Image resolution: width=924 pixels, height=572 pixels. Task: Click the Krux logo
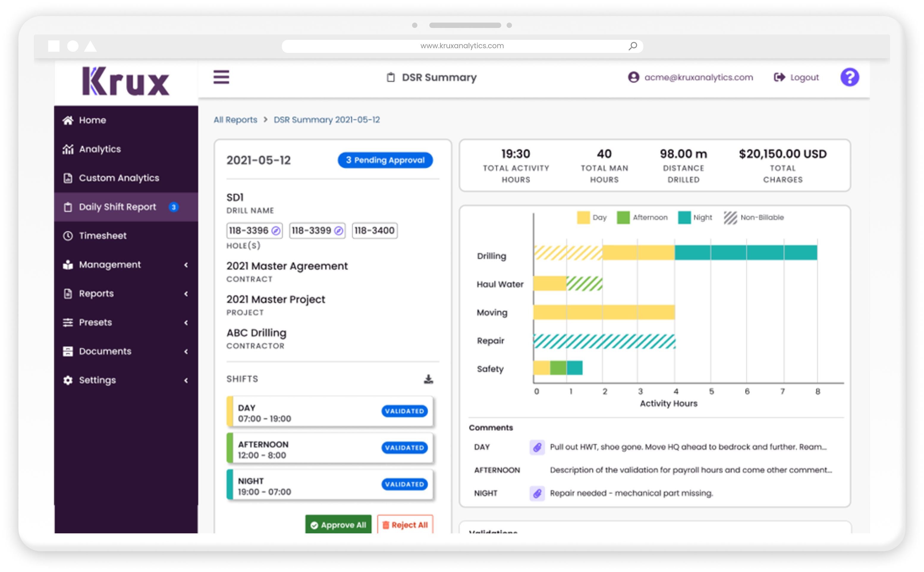pyautogui.click(x=125, y=80)
